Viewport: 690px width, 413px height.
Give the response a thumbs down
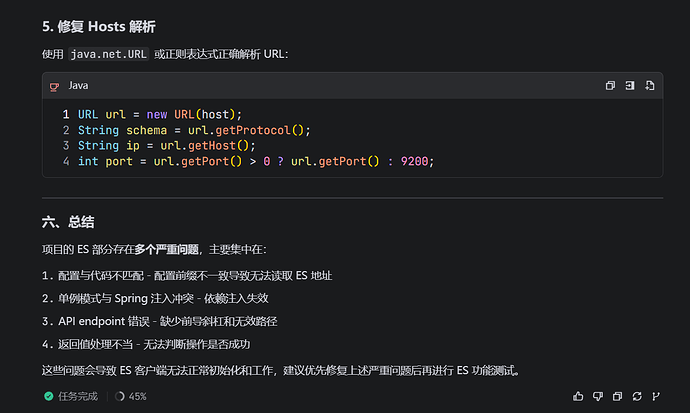coord(598,396)
